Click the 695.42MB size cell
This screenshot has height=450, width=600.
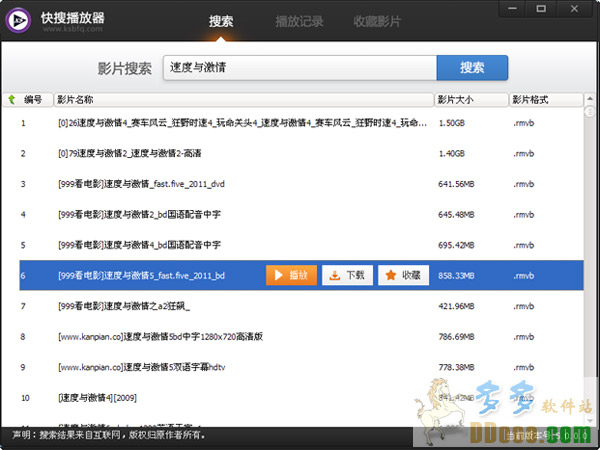coord(456,245)
